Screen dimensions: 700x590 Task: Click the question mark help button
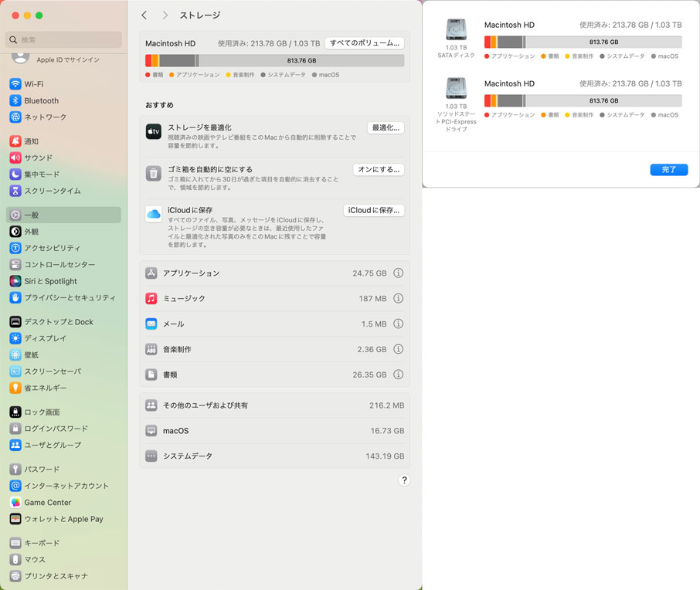tap(404, 480)
